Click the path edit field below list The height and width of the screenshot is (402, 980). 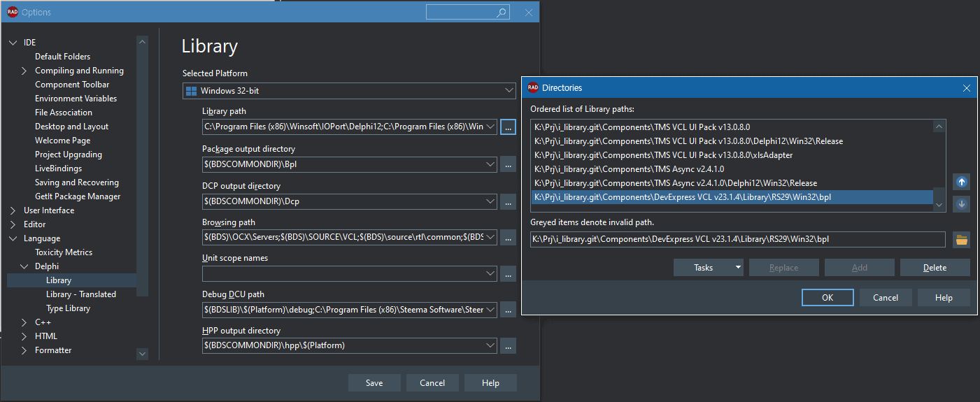[x=737, y=240]
